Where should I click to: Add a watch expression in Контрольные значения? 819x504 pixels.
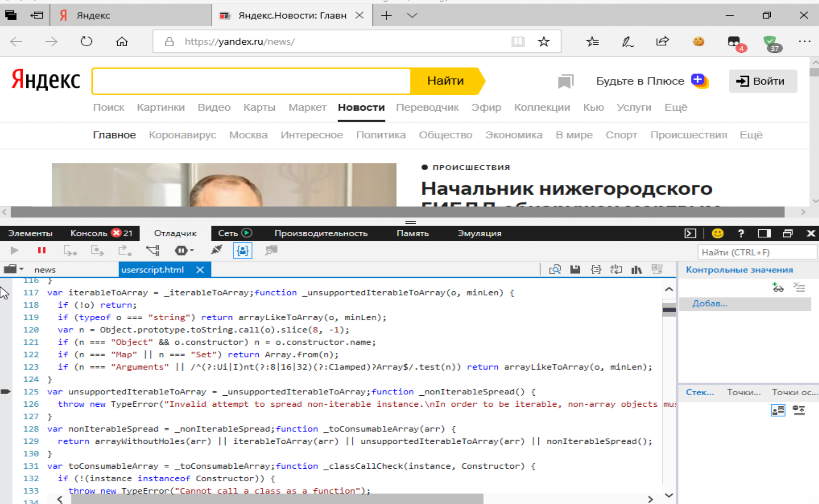(778, 287)
